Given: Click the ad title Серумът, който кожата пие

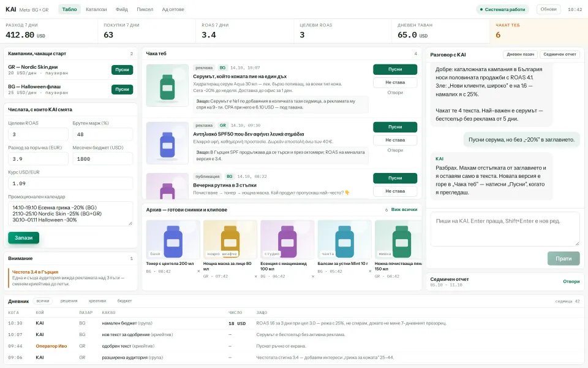Looking at the screenshot, I should click(x=239, y=76).
